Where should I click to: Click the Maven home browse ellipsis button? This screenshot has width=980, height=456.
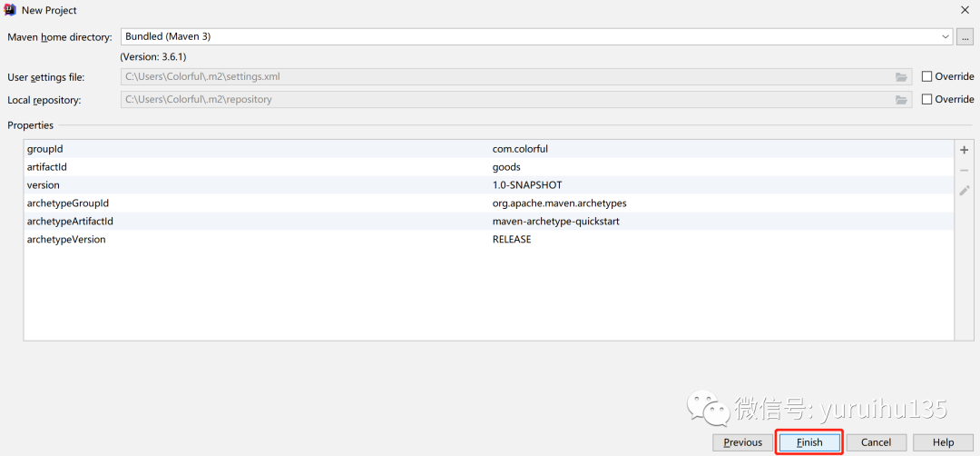[965, 37]
